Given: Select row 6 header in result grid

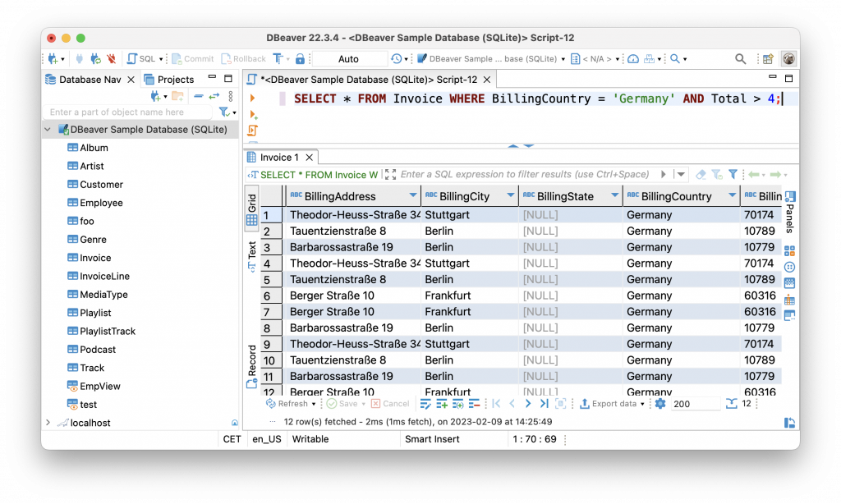Looking at the screenshot, I should tap(271, 296).
